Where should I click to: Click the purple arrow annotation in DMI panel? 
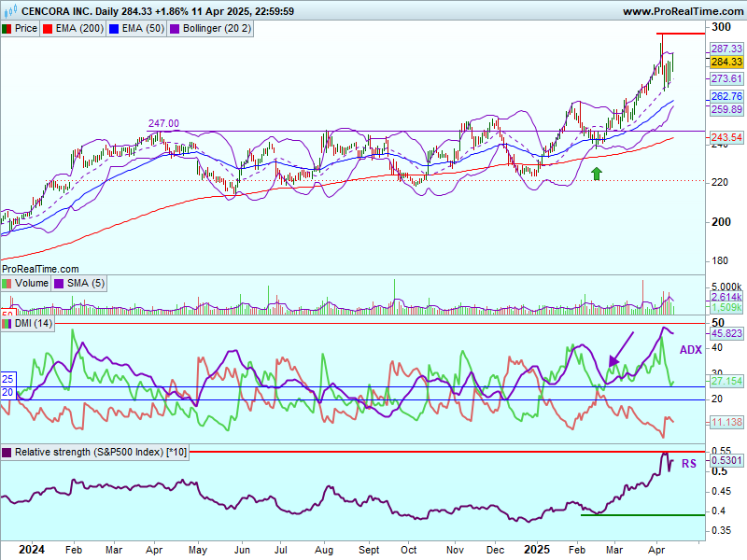(x=619, y=348)
